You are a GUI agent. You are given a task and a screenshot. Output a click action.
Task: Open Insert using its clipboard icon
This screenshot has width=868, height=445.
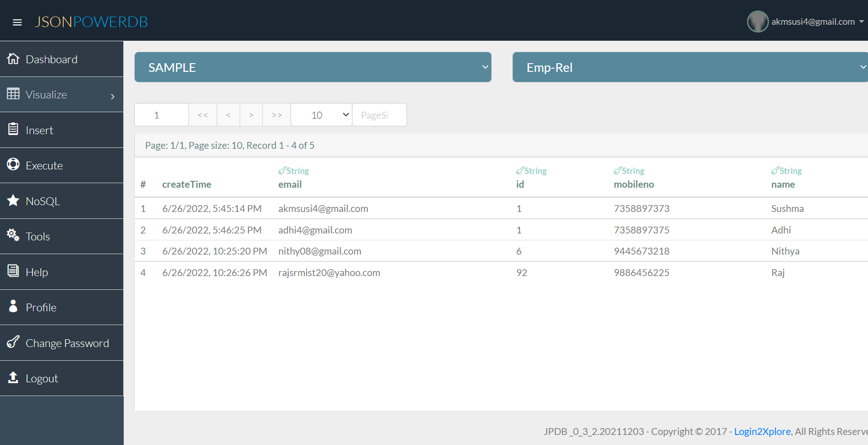point(13,130)
